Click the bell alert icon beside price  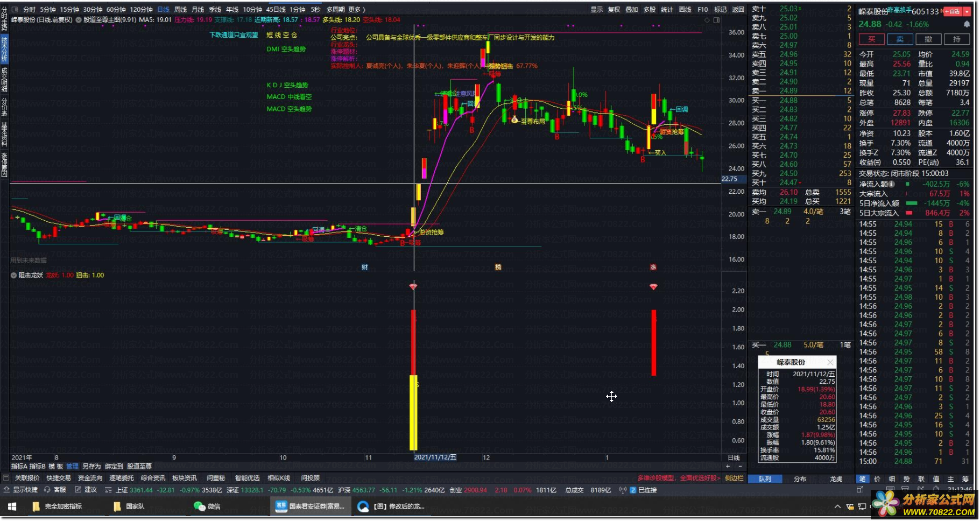tap(967, 24)
